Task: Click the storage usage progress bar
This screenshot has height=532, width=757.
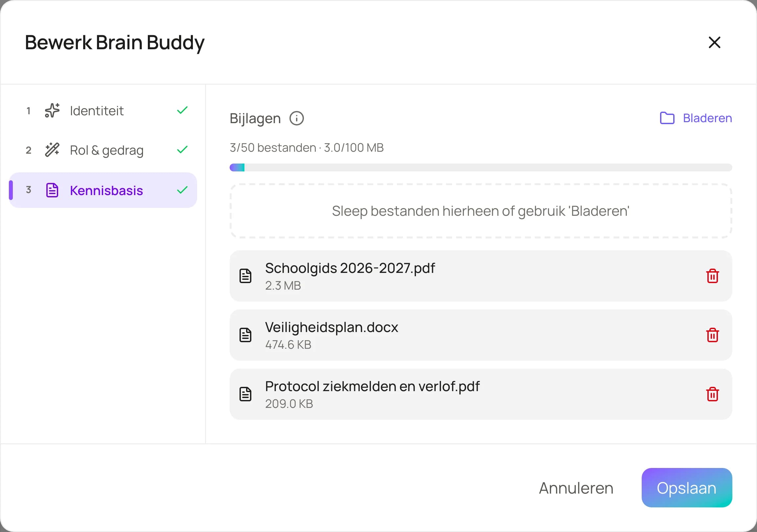Action: tap(481, 167)
